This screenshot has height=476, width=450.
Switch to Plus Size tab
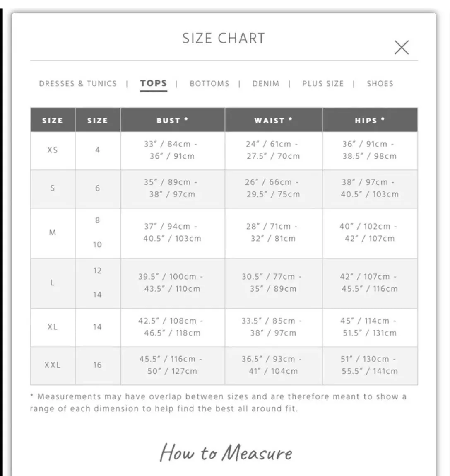click(323, 84)
